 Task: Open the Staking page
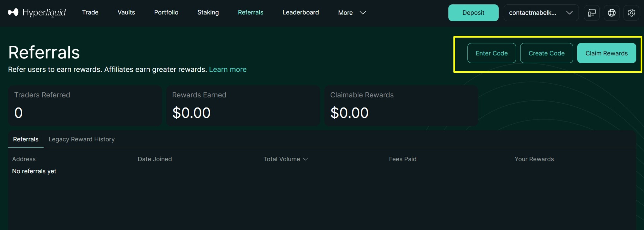[208, 13]
